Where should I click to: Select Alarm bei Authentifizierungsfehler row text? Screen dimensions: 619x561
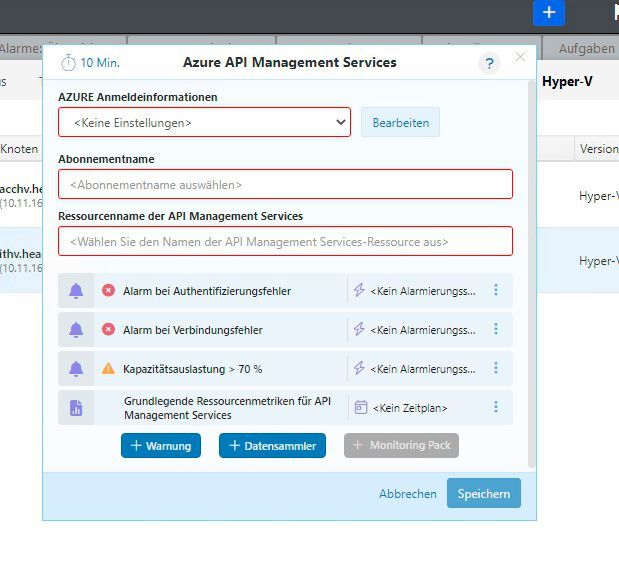pyautogui.click(x=207, y=291)
